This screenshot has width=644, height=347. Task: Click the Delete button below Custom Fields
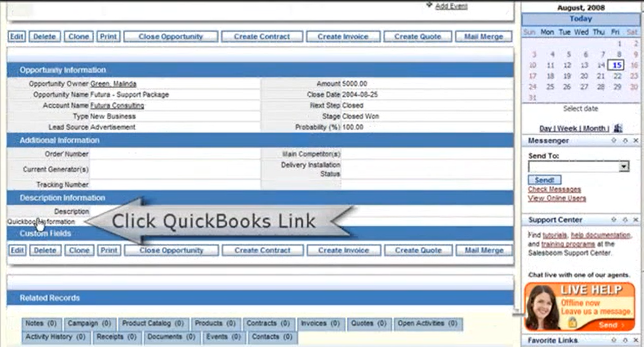[x=45, y=250]
